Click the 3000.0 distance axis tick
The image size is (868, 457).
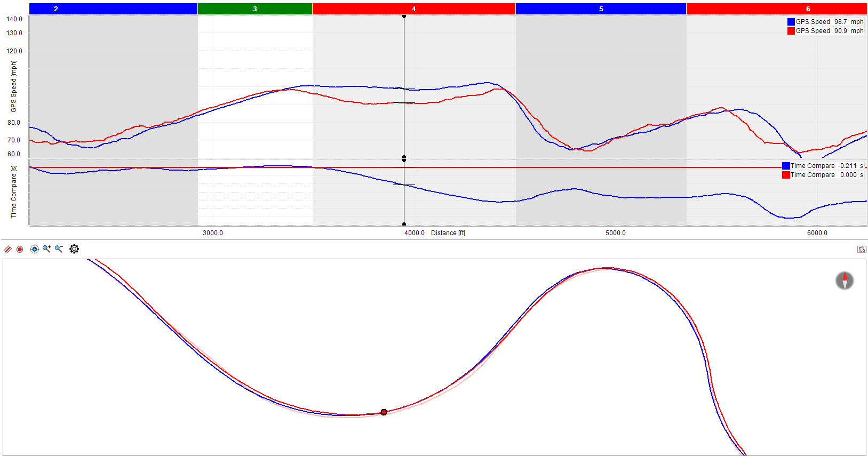click(213, 233)
